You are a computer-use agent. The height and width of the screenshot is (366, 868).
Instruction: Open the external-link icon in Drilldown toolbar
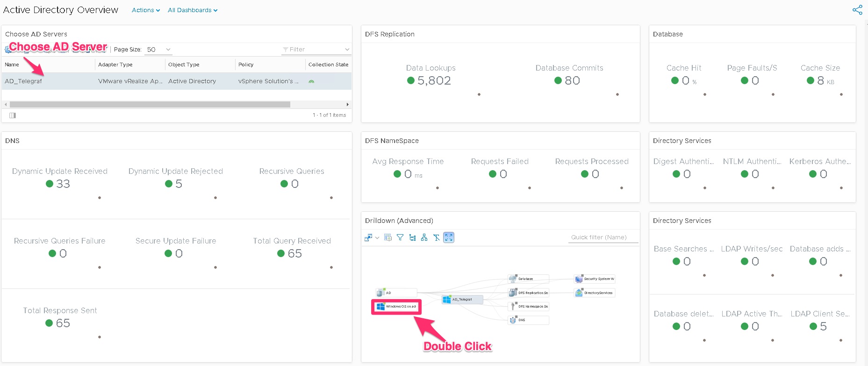tap(368, 237)
